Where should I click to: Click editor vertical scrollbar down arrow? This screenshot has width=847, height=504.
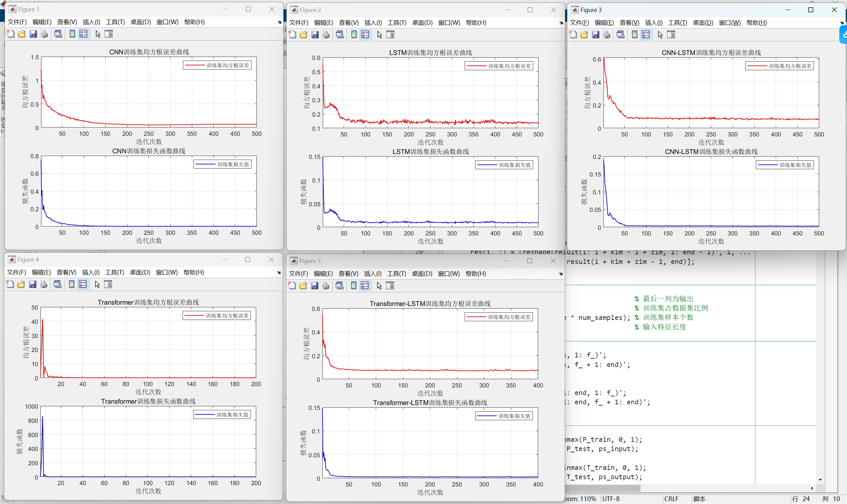(820, 480)
